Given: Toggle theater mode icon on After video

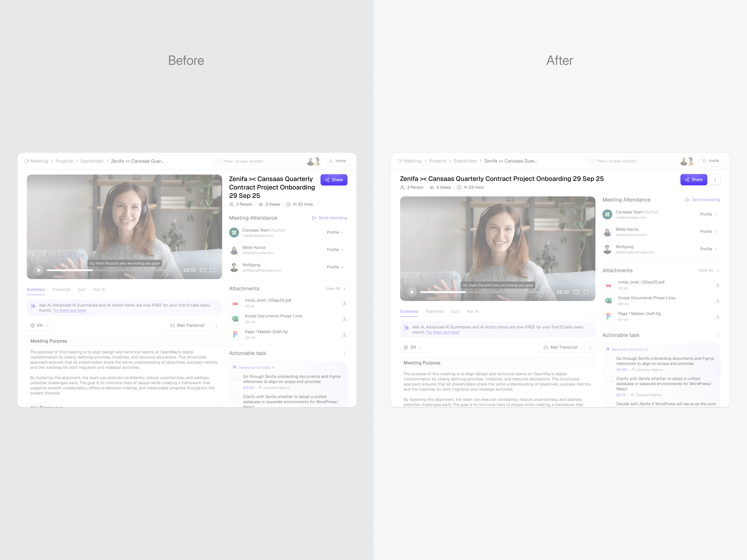Looking at the screenshot, I should click(576, 292).
